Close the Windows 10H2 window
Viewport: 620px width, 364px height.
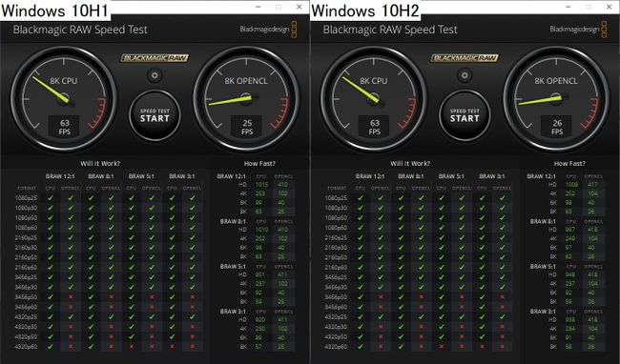tap(609, 7)
